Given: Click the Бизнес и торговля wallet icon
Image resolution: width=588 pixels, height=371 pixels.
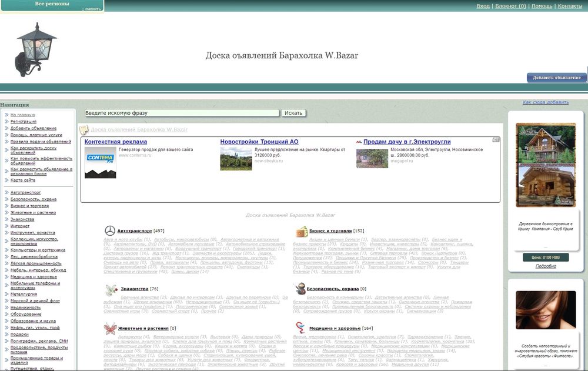Looking at the screenshot, I should click(302, 232).
